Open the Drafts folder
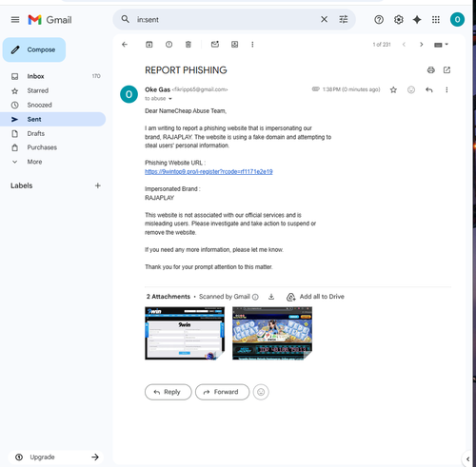The height and width of the screenshot is (467, 476). click(x=52, y=133)
